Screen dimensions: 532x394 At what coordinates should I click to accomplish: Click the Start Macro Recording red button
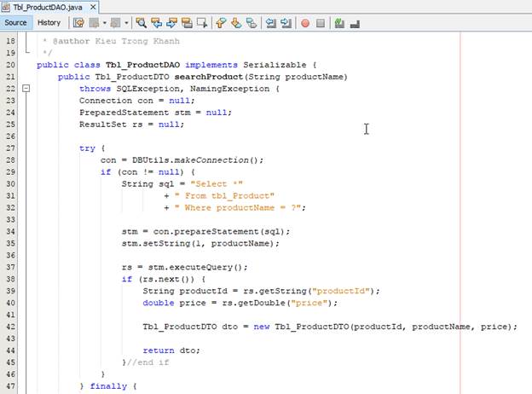(305, 23)
